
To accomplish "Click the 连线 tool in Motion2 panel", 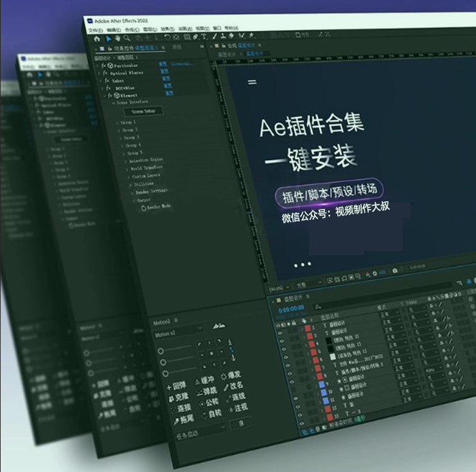I will [236, 397].
